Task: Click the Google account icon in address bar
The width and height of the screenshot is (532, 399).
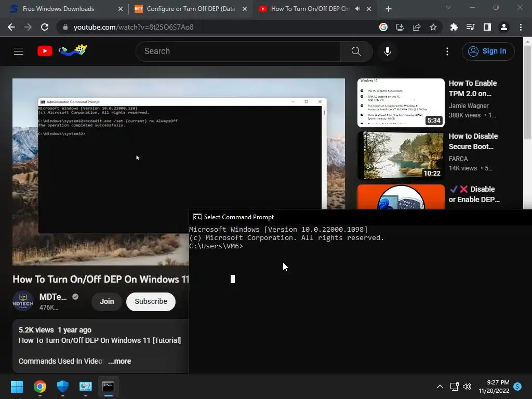Action: [383, 27]
